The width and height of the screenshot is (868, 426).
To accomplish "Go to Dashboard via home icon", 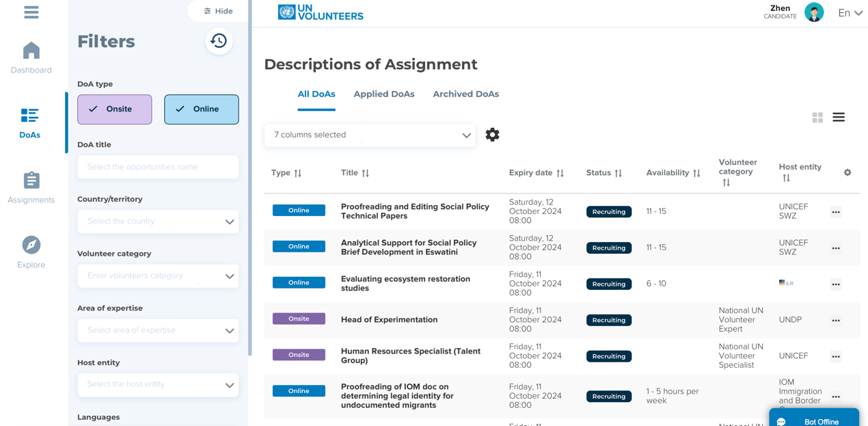I will (x=31, y=51).
